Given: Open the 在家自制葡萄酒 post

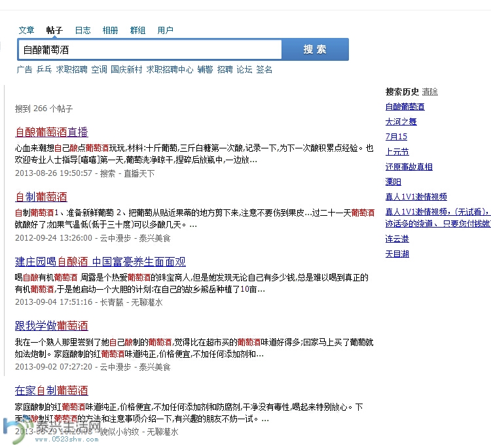Looking at the screenshot, I should 51,390.
